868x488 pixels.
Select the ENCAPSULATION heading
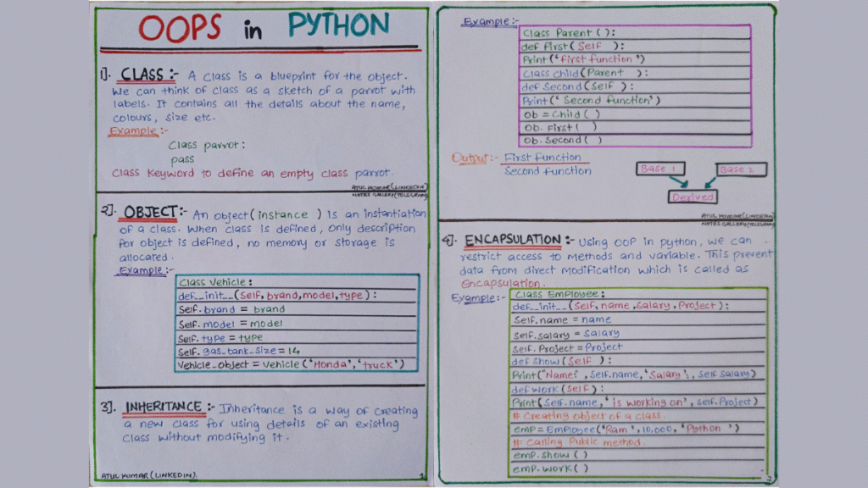[511, 239]
